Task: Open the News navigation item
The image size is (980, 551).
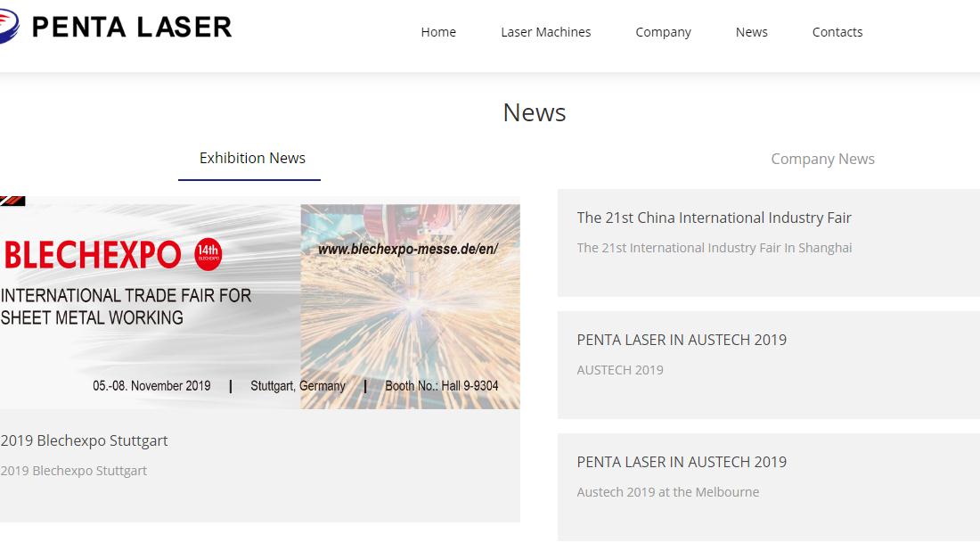Action: [751, 32]
